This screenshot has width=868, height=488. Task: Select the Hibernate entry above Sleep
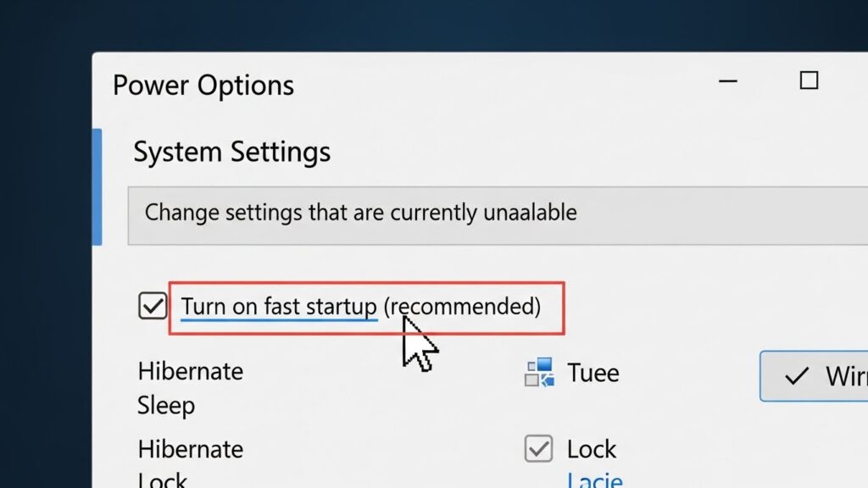pos(190,371)
